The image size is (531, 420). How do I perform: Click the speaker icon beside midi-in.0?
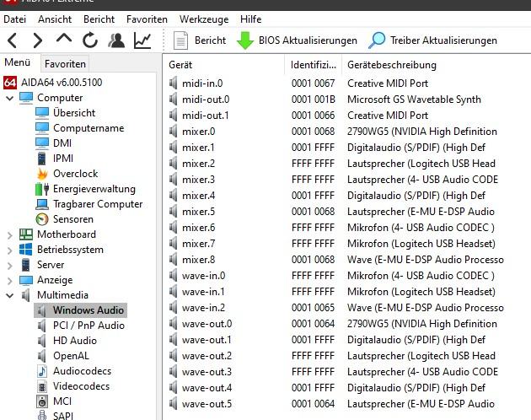coord(174,83)
